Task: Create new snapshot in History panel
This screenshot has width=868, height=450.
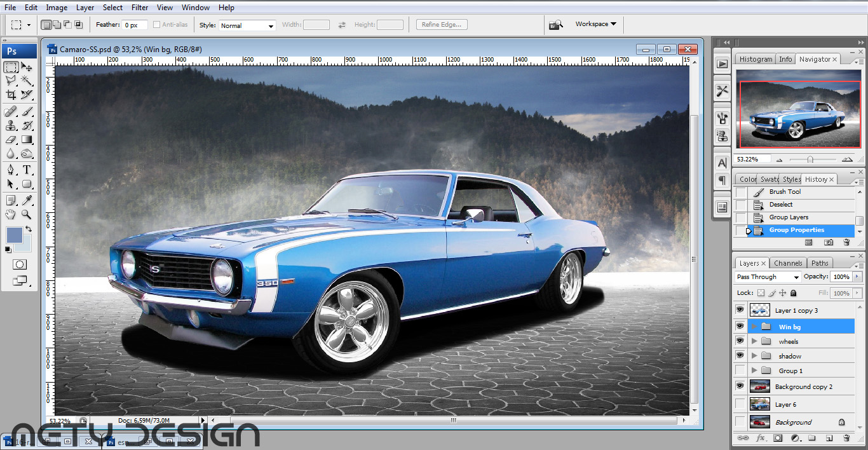Action: tap(829, 242)
